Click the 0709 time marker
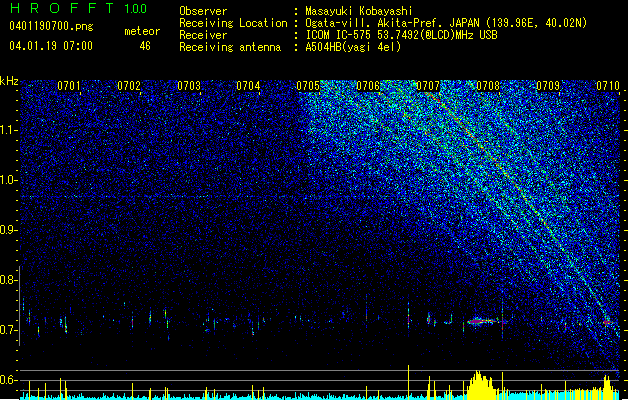This screenshot has height=400, width=629. click(548, 86)
